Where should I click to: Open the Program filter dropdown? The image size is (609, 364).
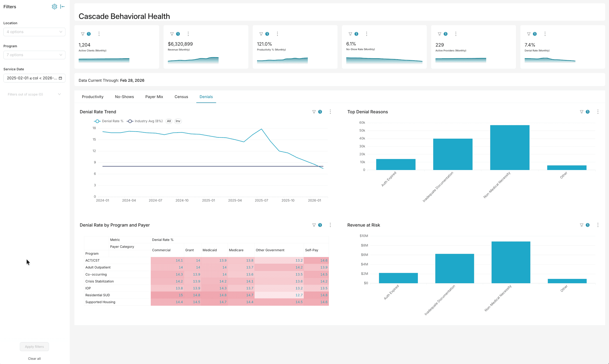pyautogui.click(x=34, y=55)
